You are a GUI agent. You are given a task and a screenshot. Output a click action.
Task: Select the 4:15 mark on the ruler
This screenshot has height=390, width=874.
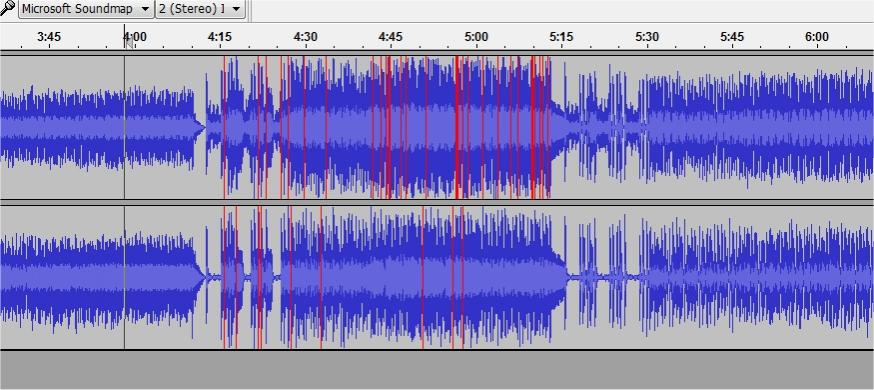pos(220,37)
